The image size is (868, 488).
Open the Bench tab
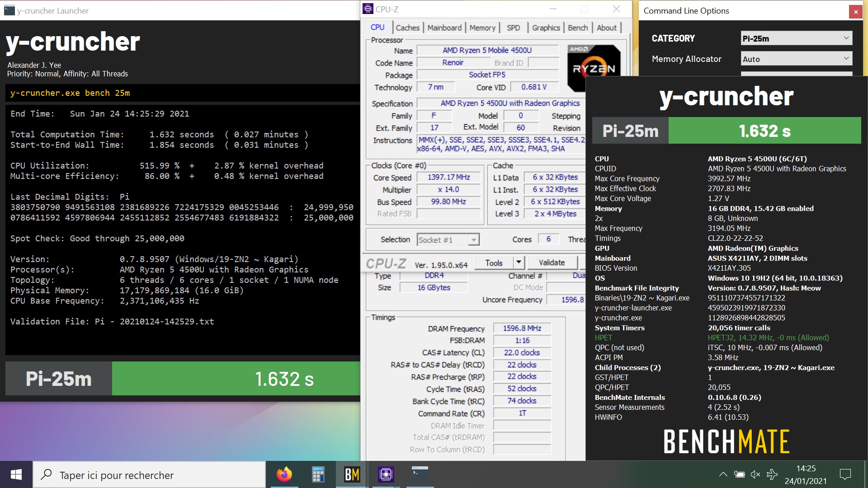pos(578,28)
